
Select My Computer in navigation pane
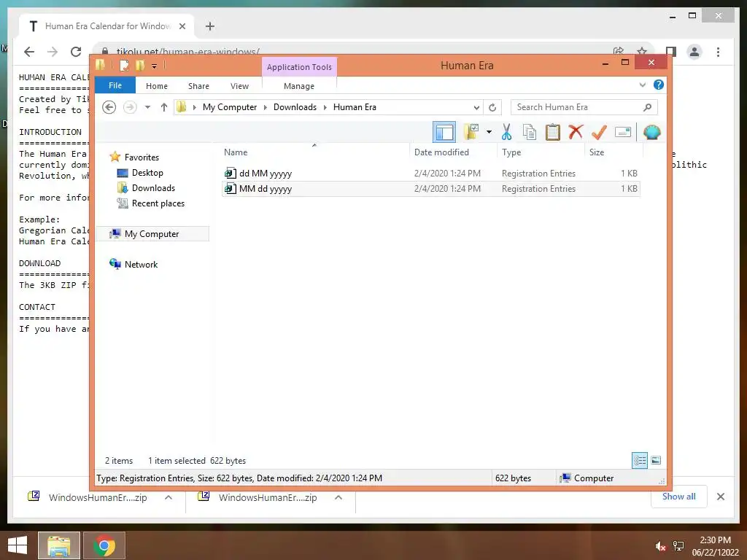tap(152, 234)
